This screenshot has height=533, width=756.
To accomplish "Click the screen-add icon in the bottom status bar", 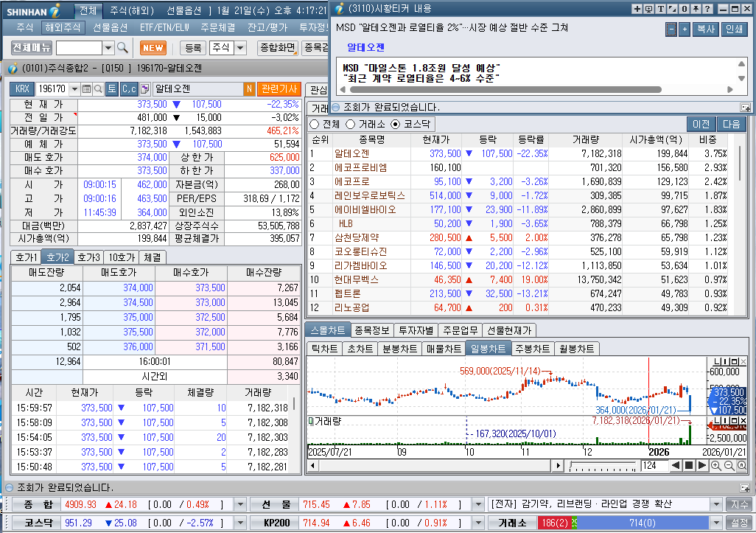I will coord(745,487).
